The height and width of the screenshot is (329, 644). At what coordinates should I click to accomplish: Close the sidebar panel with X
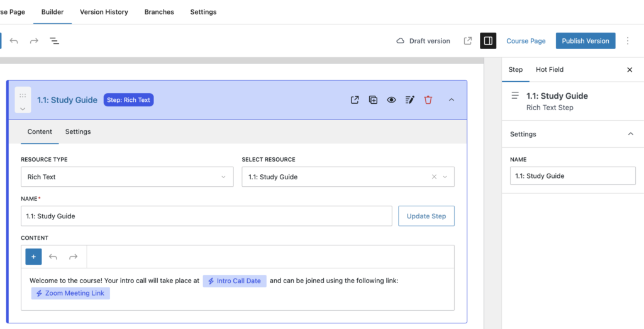pyautogui.click(x=630, y=70)
